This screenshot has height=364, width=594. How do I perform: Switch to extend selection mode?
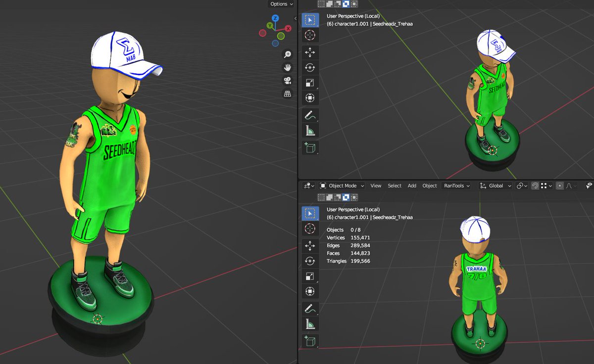pos(329,197)
